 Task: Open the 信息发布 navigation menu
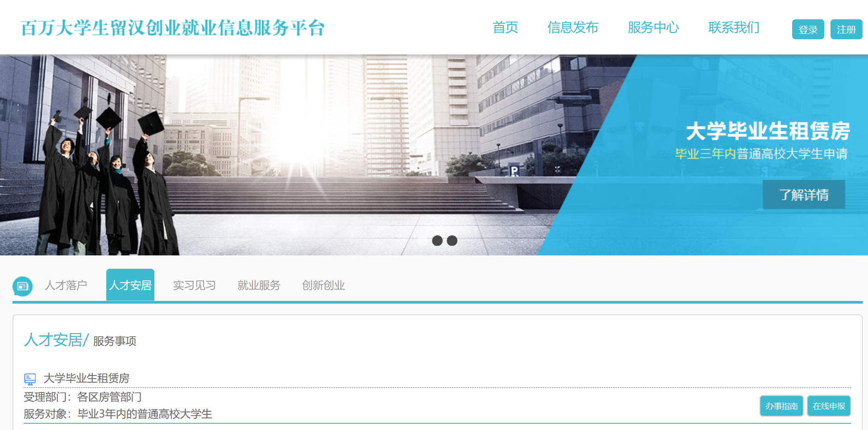[x=573, y=28]
